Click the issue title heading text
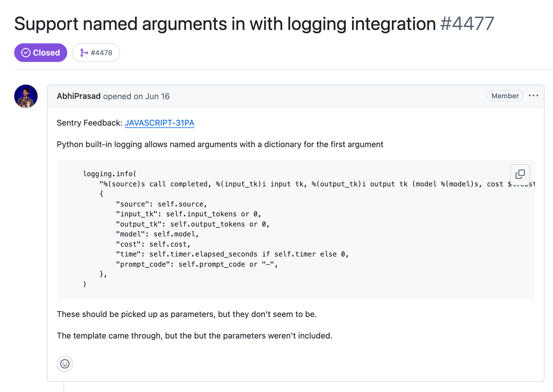This screenshot has width=553, height=392. click(x=225, y=24)
